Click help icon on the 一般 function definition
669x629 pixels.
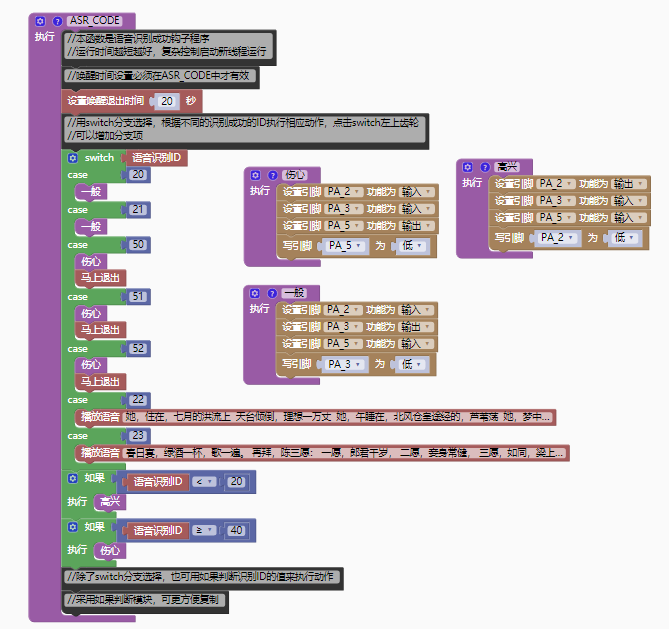(272, 293)
